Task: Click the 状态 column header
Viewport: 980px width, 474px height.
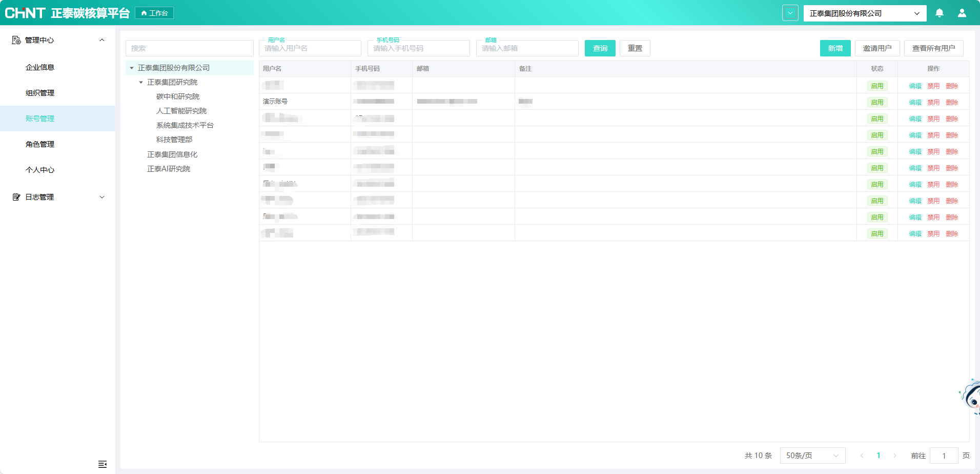Action: 877,69
